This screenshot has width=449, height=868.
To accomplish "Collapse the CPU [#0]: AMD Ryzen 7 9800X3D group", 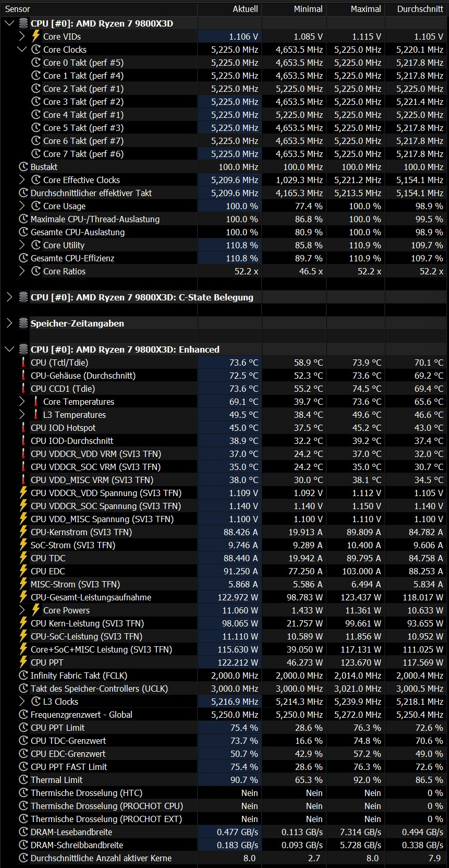I will click(x=9, y=23).
